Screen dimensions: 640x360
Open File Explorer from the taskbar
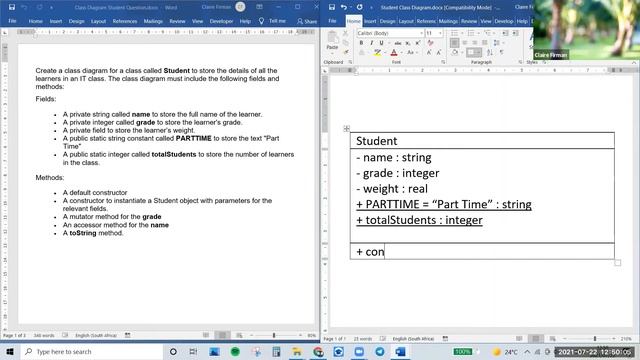point(297,351)
